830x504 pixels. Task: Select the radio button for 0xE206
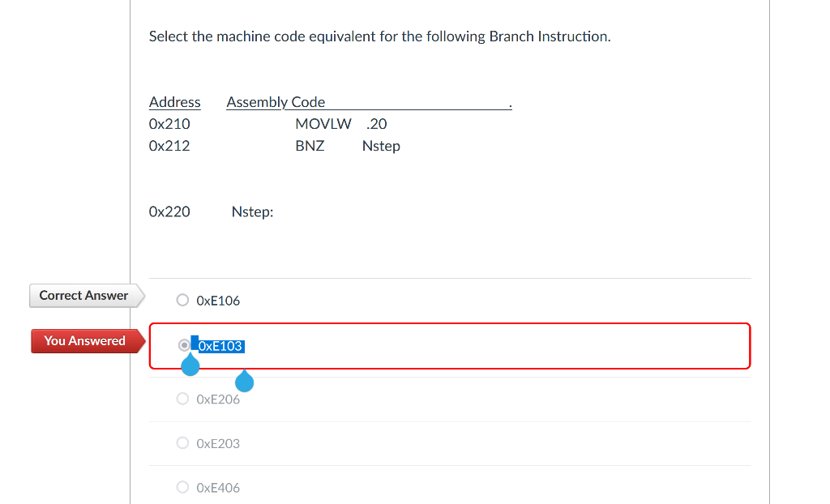coord(182,398)
